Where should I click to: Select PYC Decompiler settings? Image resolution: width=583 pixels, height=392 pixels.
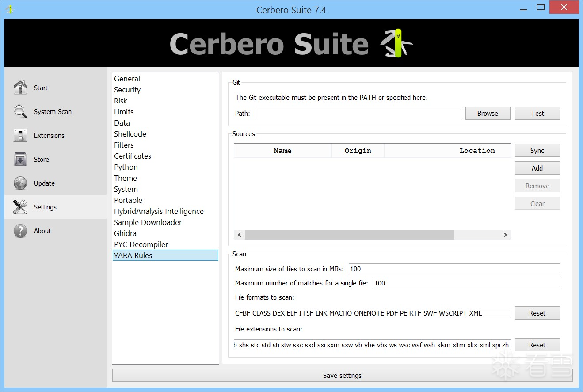click(165, 244)
